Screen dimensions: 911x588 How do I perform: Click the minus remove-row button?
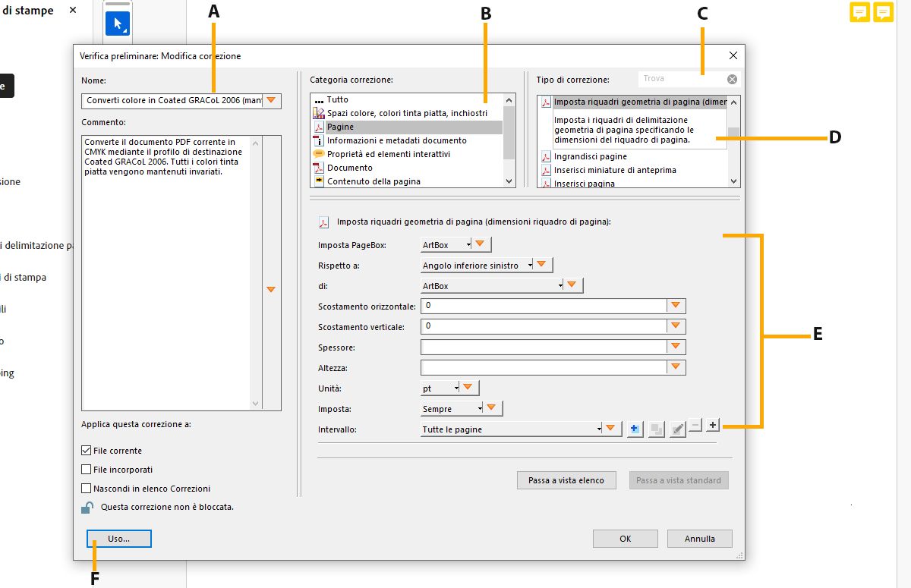(695, 426)
